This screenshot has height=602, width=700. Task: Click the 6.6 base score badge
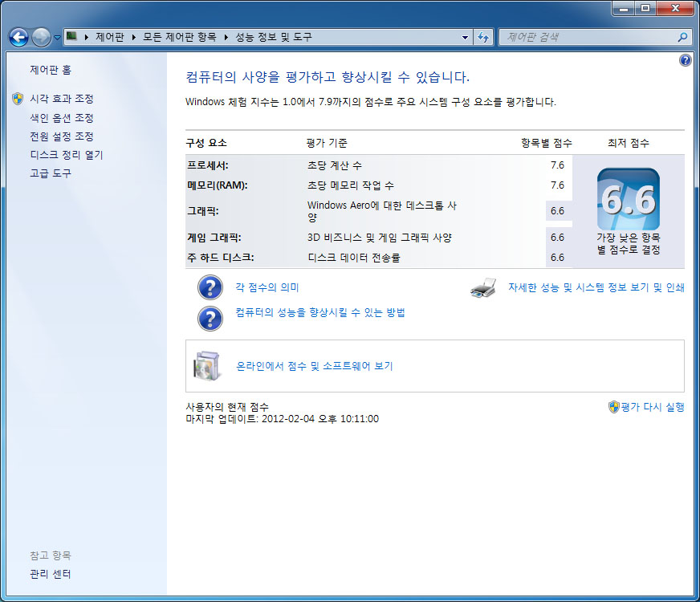pos(628,199)
